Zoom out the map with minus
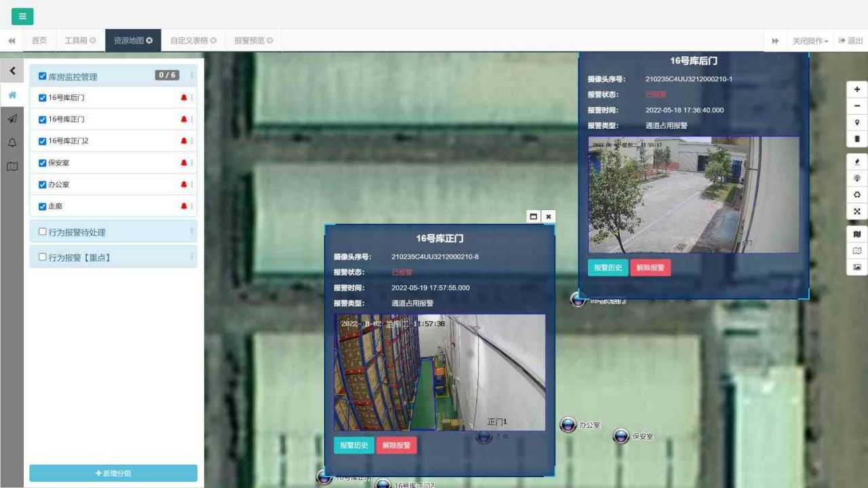868x488 pixels. (x=857, y=106)
